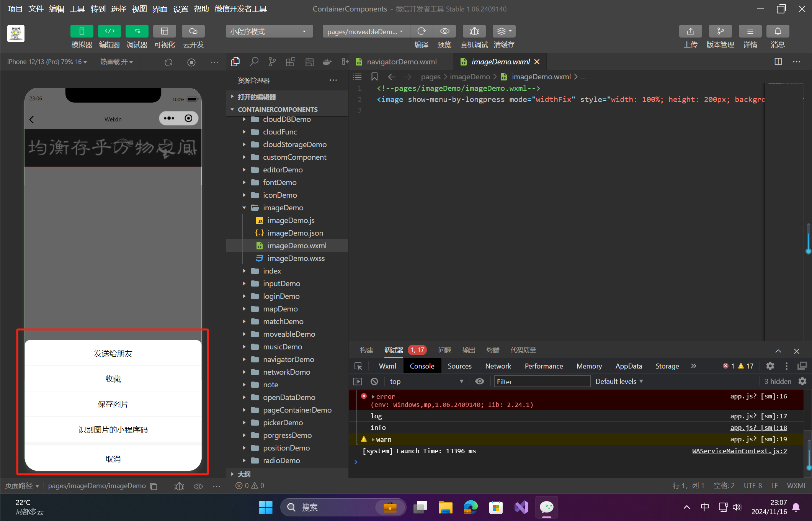812x521 pixels.
Task: Click the split editor icon
Action: [x=778, y=62]
